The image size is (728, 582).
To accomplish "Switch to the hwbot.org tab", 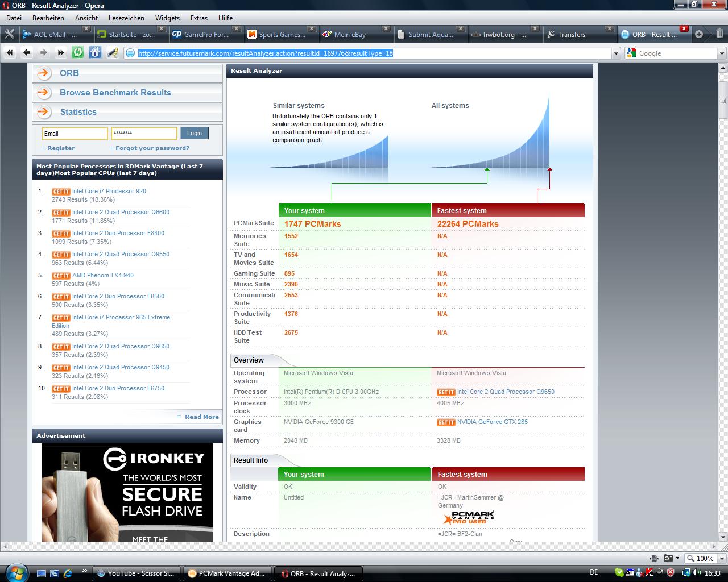I will point(505,34).
